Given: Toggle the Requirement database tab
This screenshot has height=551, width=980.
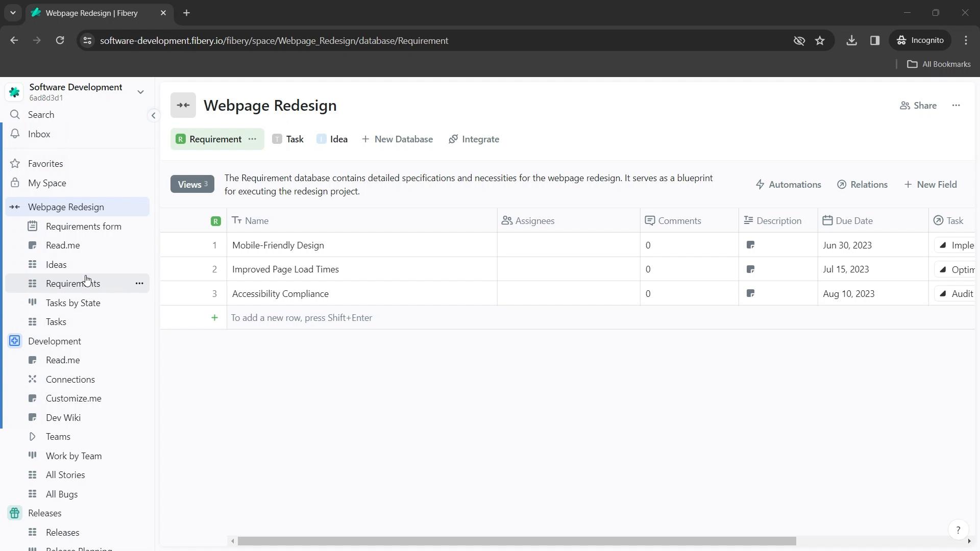Looking at the screenshot, I should (x=215, y=139).
